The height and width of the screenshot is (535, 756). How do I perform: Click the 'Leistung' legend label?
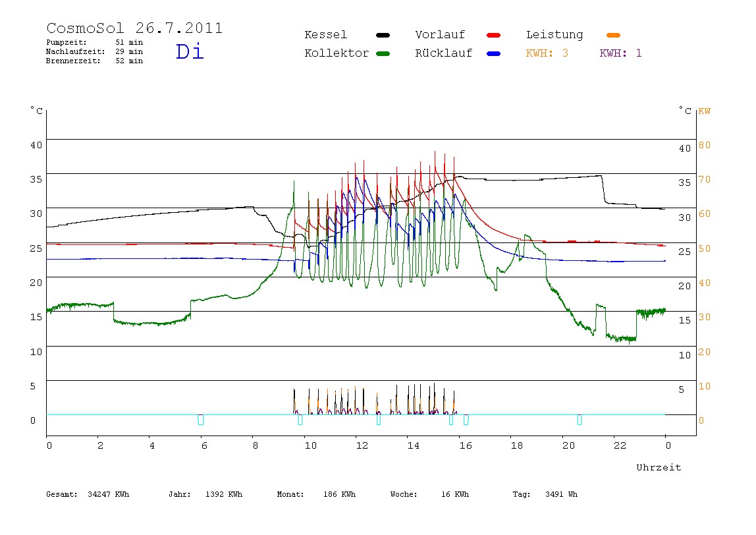(554, 35)
